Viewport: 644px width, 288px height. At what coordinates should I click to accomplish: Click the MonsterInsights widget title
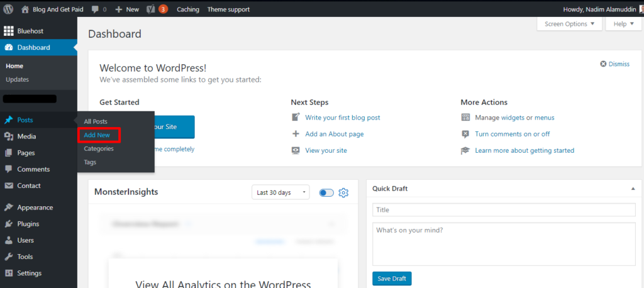pyautogui.click(x=126, y=192)
